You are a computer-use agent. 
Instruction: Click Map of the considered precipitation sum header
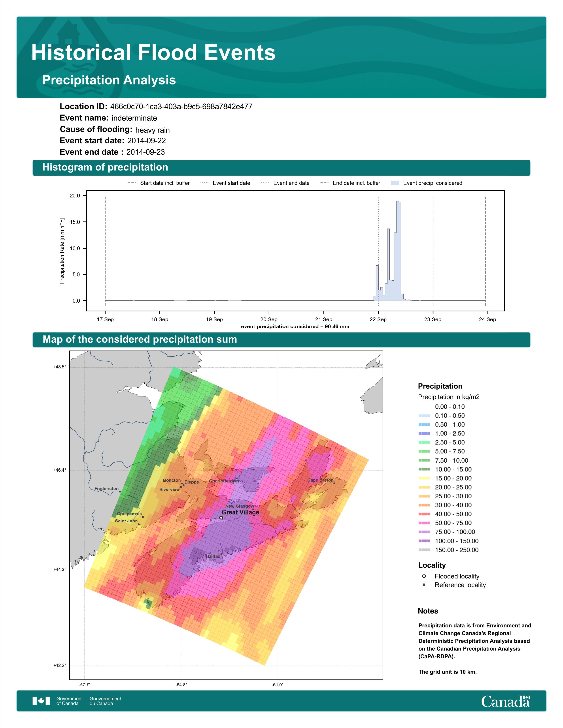(x=281, y=340)
